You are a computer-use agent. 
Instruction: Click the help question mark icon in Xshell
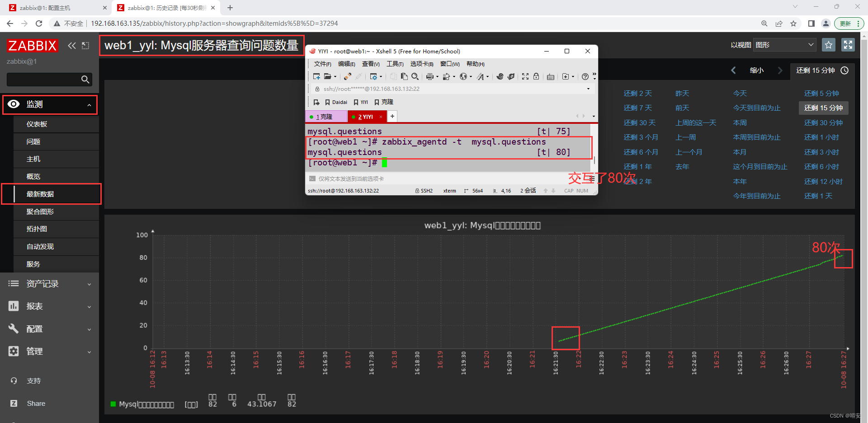pos(585,76)
